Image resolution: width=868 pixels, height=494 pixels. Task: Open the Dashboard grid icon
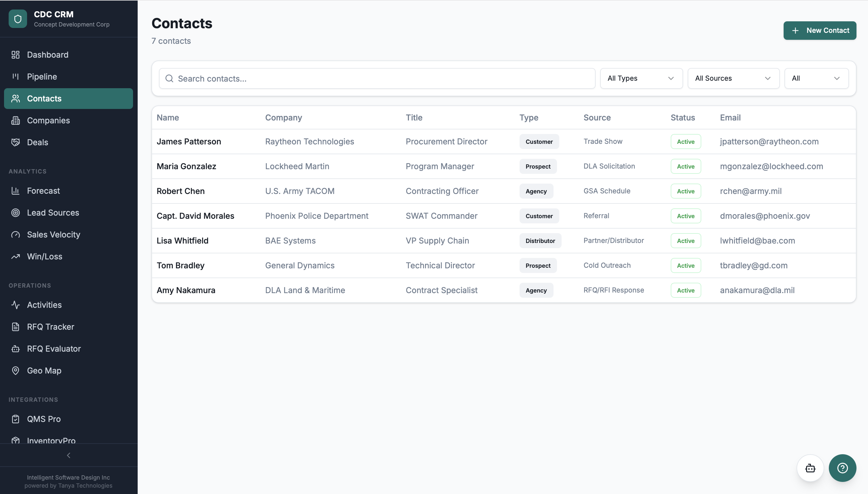pos(16,55)
